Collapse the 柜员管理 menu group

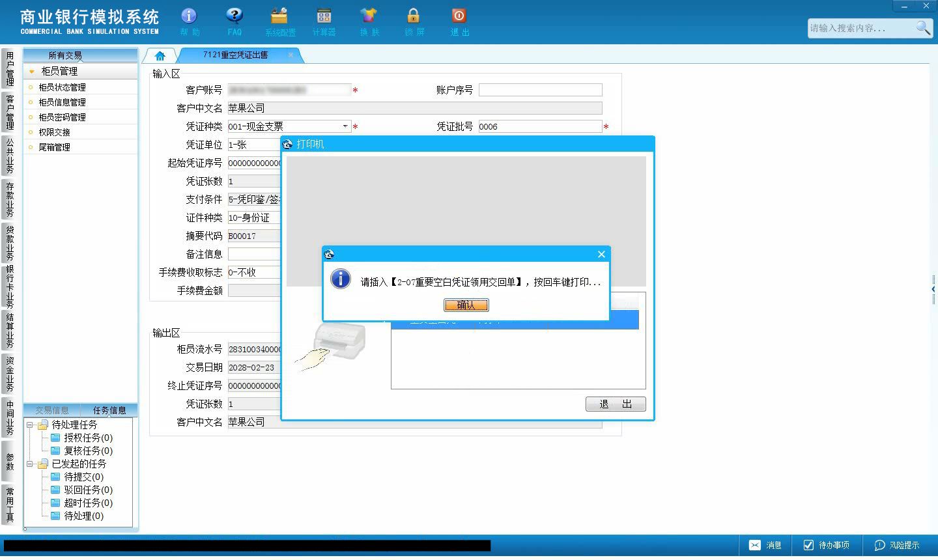click(x=31, y=71)
